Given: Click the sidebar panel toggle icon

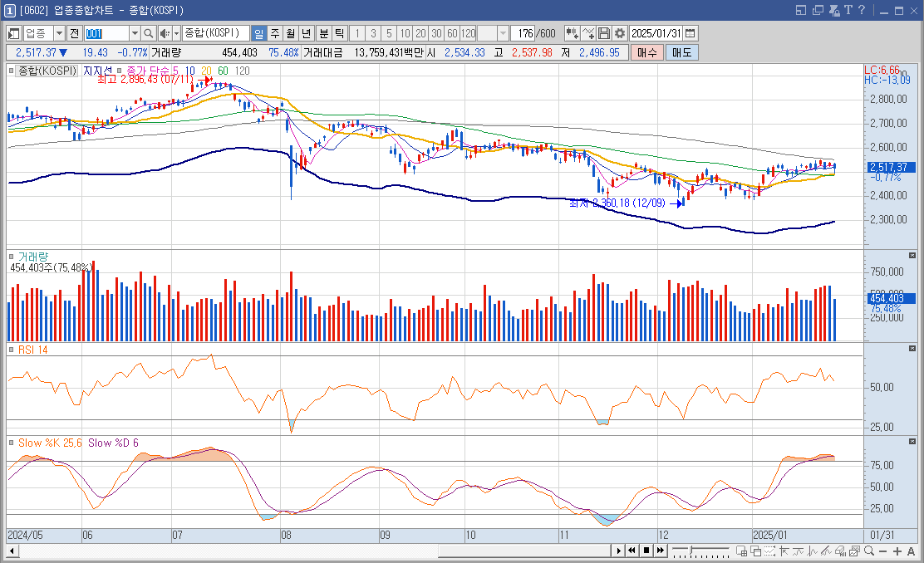Looking at the screenshot, I should [x=13, y=33].
